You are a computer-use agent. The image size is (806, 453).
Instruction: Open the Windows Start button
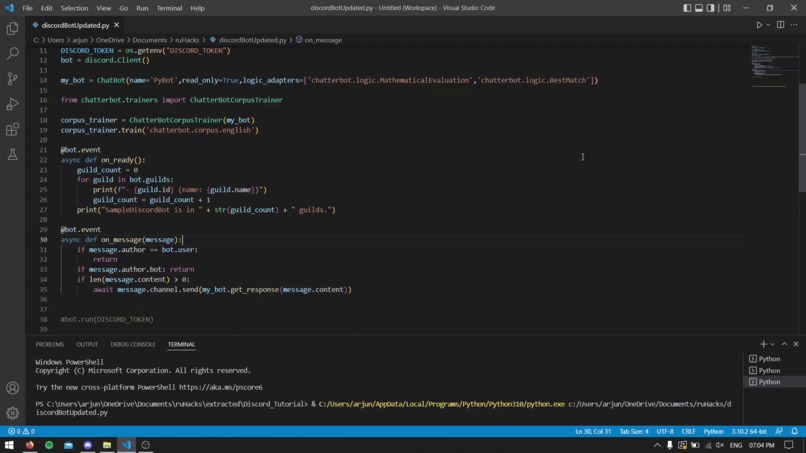(9, 445)
